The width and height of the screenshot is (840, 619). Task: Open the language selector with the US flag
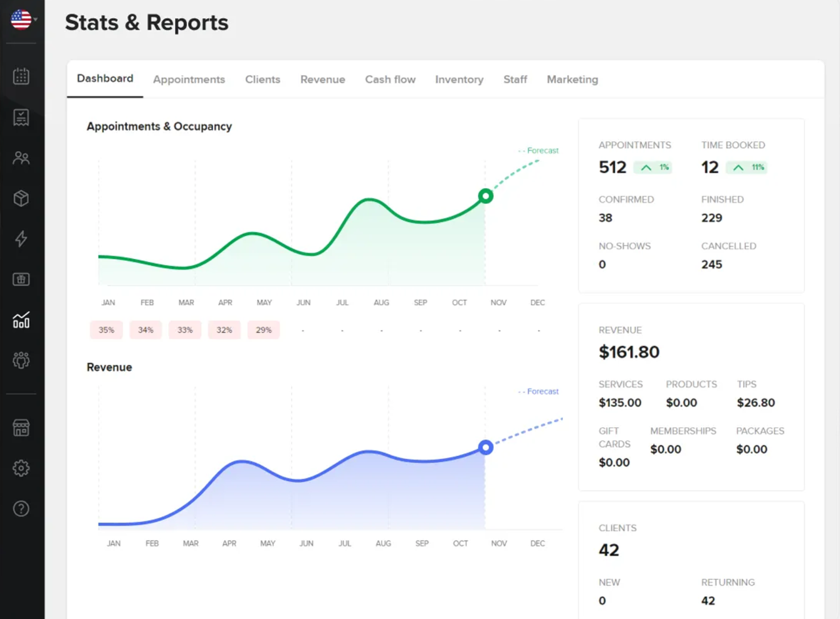coord(21,19)
